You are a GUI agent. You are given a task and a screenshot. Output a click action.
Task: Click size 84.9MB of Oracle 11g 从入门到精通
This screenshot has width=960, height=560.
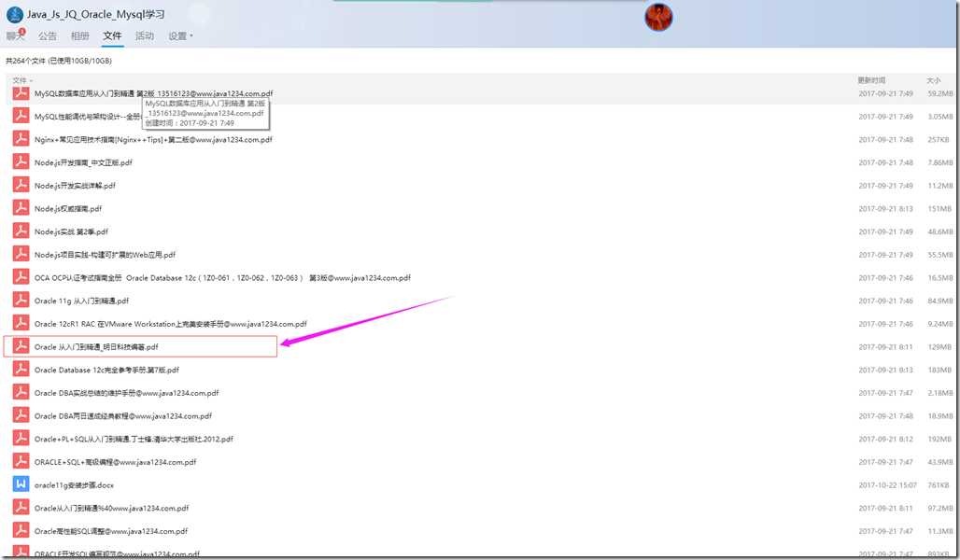coord(939,301)
